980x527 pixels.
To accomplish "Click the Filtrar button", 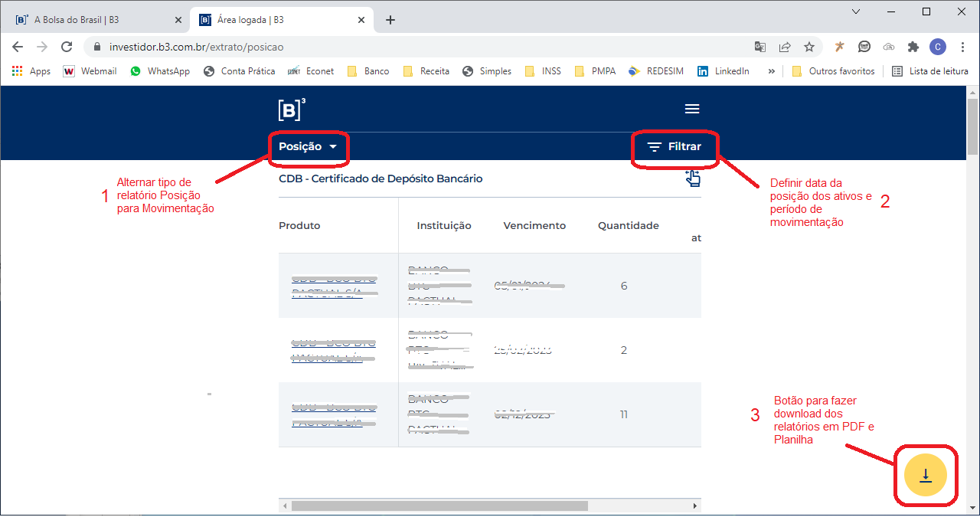I will 674,146.
